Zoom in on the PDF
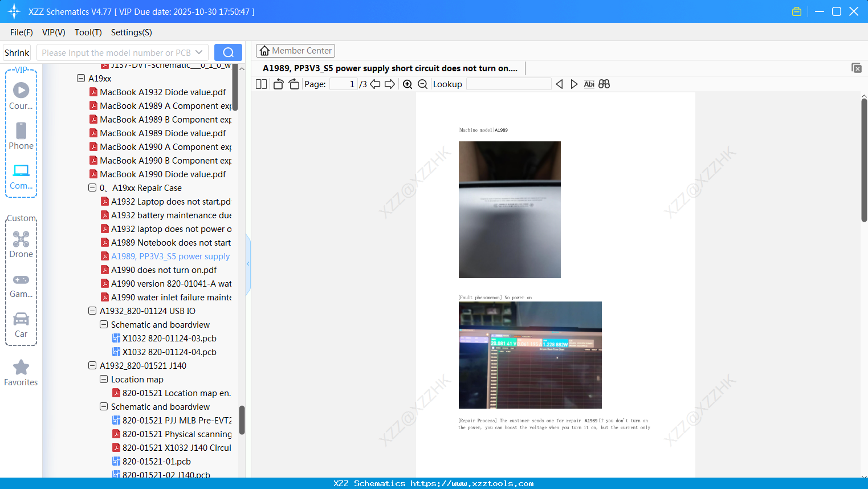 407,84
